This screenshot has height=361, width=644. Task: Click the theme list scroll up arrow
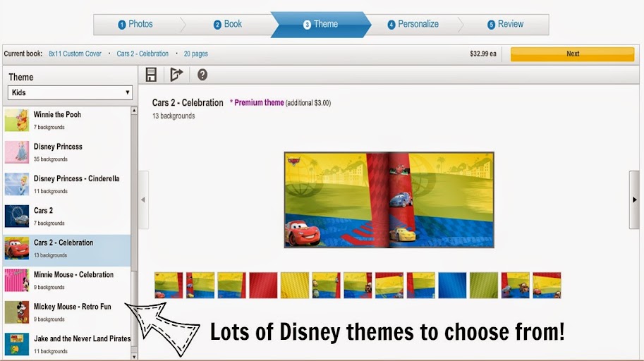point(134,111)
